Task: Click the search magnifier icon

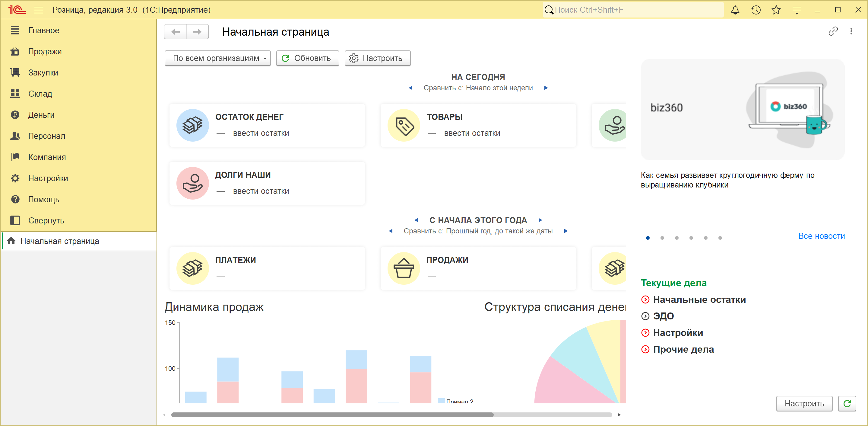Action: [549, 10]
